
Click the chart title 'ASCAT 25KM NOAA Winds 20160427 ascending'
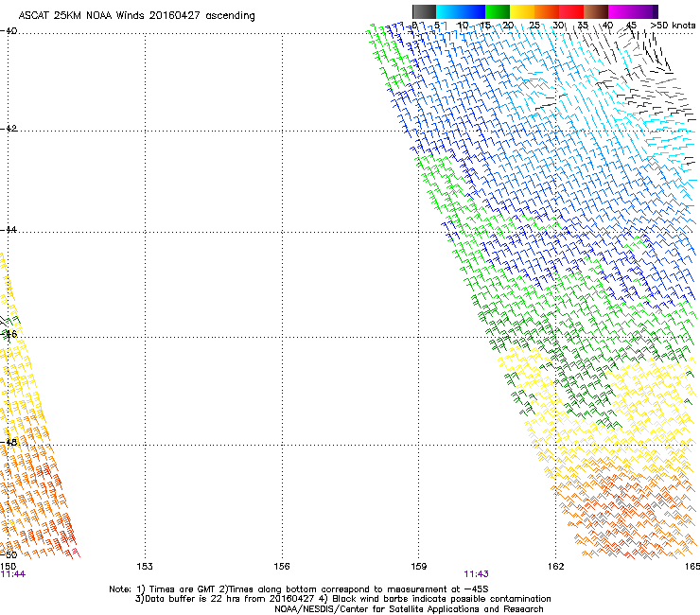136,16
